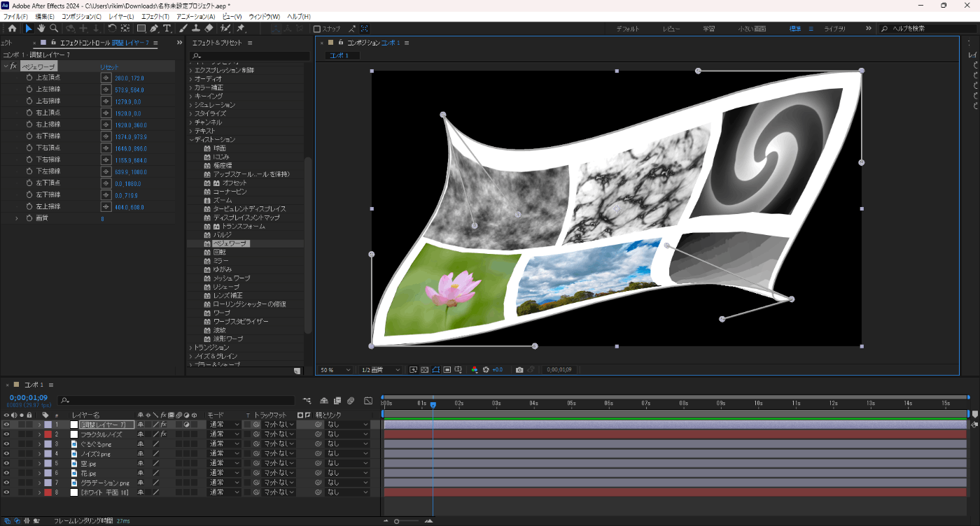Viewport: 980px width, 526px height.
Task: Expand the 画質 property twirl arrow
Action: 17,218
